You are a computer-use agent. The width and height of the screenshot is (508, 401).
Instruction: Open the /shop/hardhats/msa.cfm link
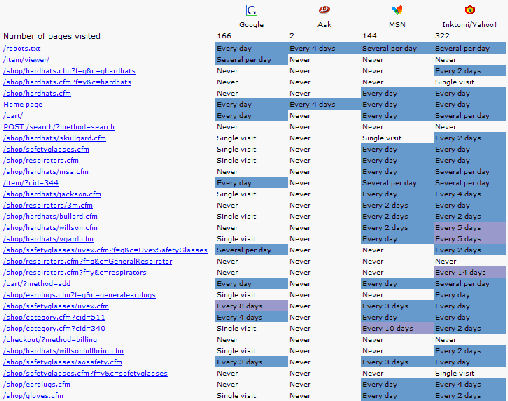(46, 172)
